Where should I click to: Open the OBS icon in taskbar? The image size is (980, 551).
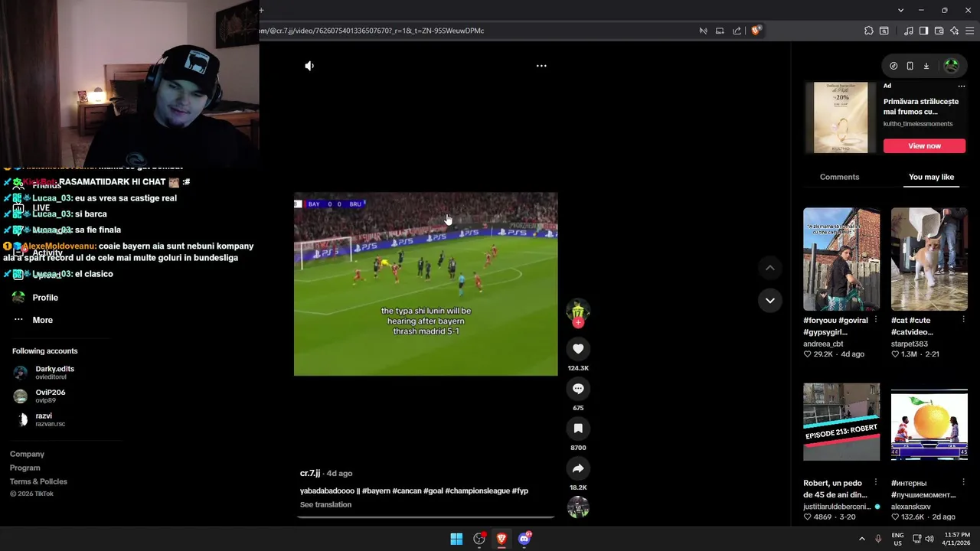(479, 539)
